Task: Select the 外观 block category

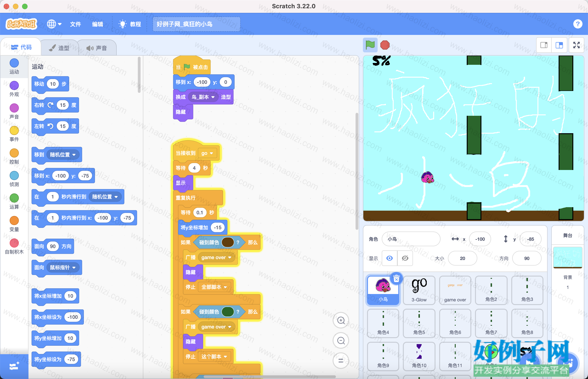Action: pyautogui.click(x=14, y=89)
